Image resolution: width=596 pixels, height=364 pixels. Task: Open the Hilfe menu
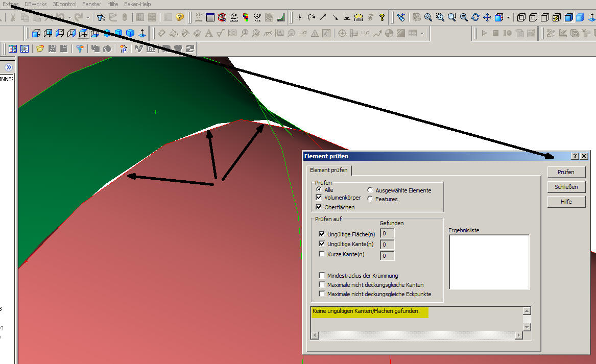[112, 4]
